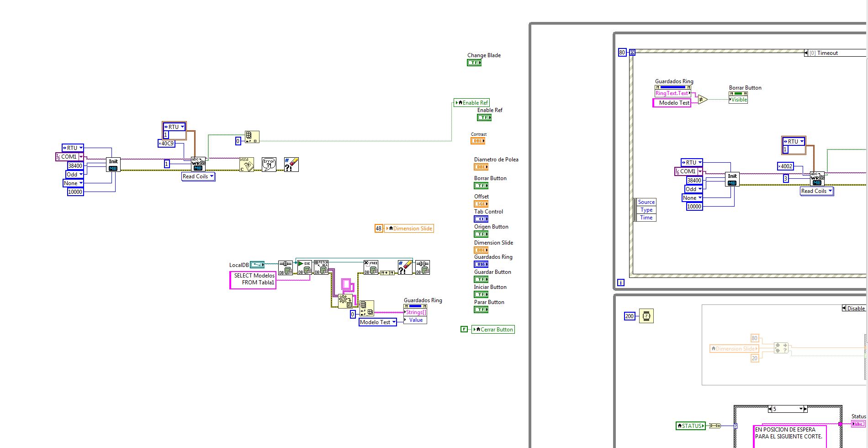Viewport: 868px width, 448px height.
Task: Click the Strings[] property of Guardados Ring
Action: pos(416,312)
